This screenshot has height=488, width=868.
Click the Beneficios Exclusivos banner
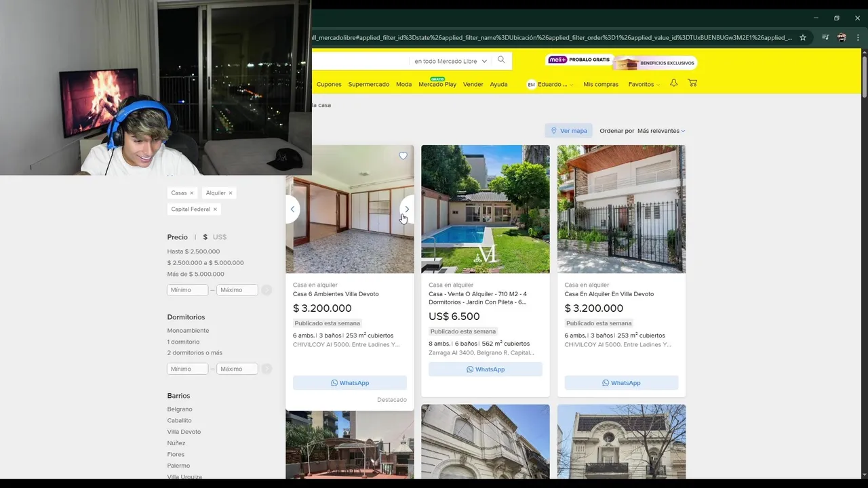coord(656,63)
